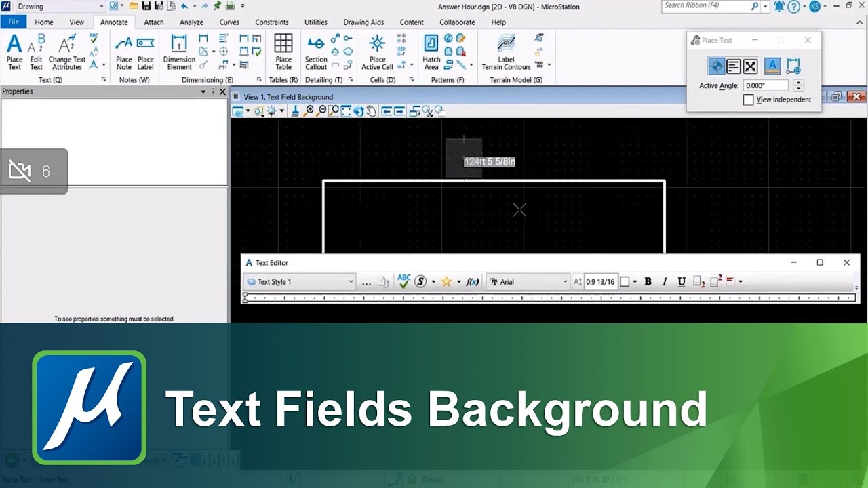Image resolution: width=868 pixels, height=488 pixels.
Task: Click the 124ft 5 5/8in text field
Action: [490, 161]
